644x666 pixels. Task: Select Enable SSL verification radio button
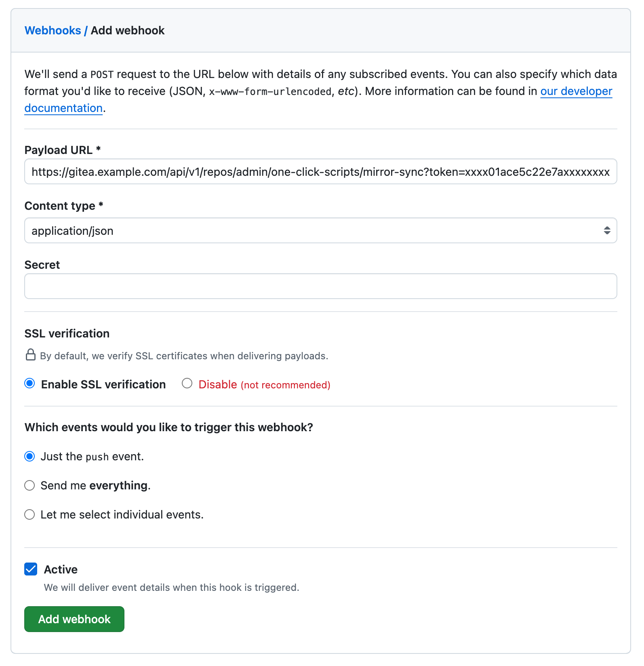point(29,383)
